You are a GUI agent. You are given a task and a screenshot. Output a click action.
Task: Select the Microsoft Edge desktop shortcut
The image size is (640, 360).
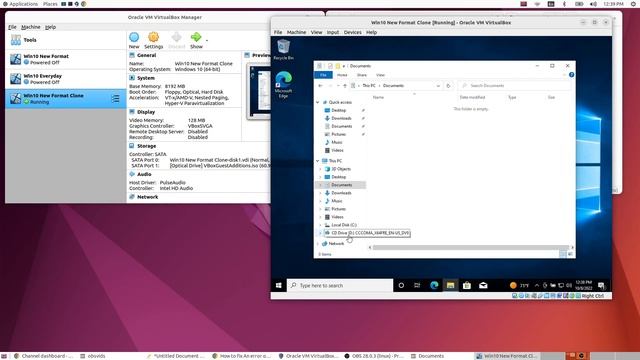pyautogui.click(x=283, y=84)
